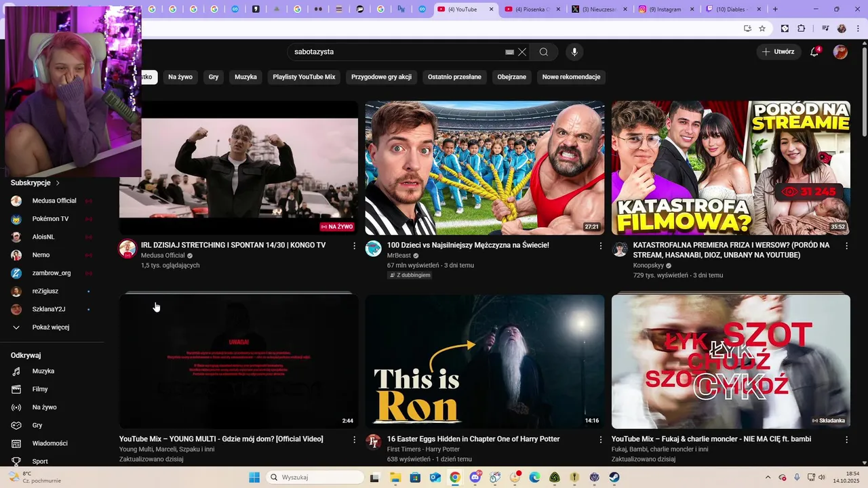Start voice search with the microphone icon
868x488 pixels.
pyautogui.click(x=574, y=52)
